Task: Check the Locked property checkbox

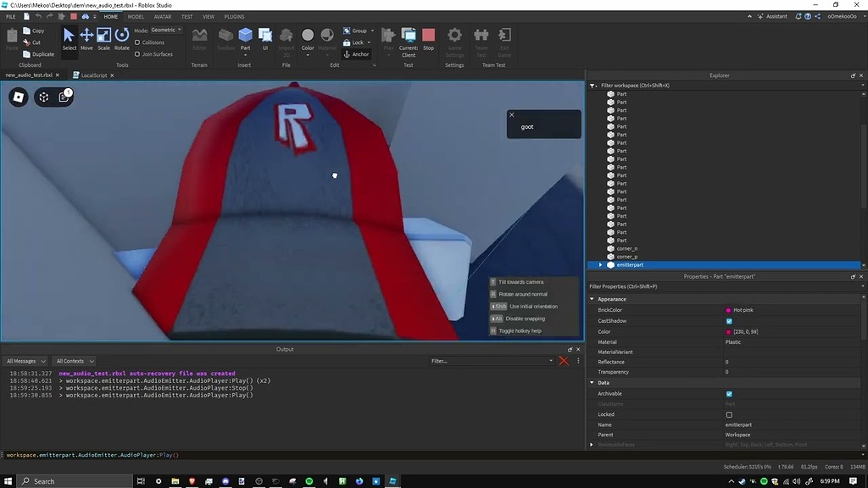Action: tap(729, 414)
